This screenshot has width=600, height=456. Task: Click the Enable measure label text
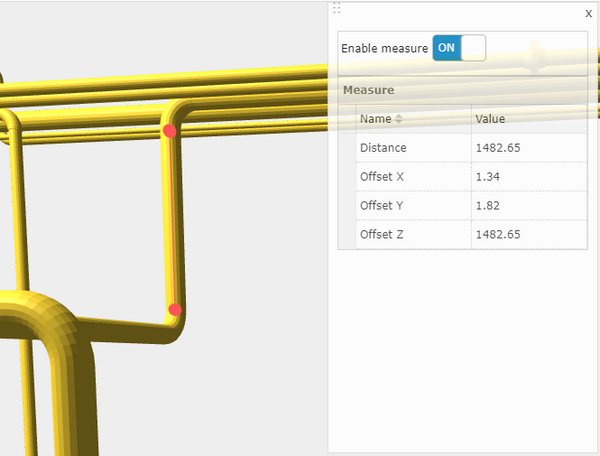pos(384,48)
